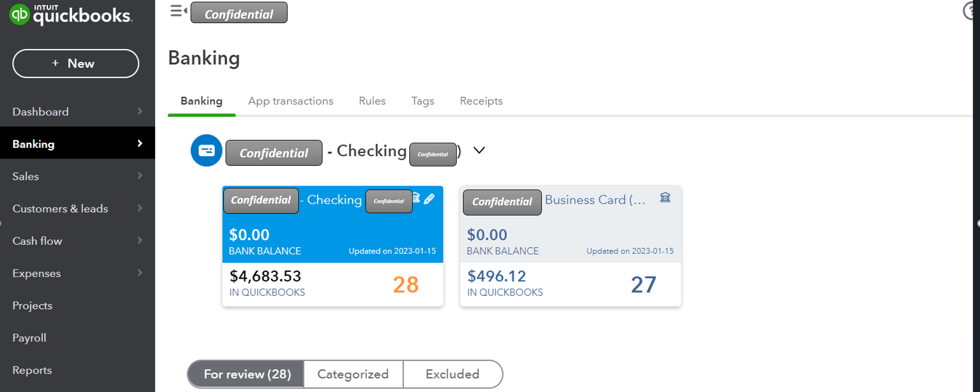Edit the Checking account with pencil icon
The image size is (980, 392).
point(430,199)
